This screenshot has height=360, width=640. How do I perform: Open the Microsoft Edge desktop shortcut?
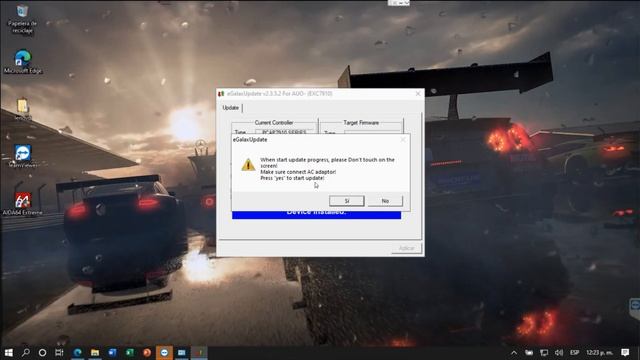point(22,62)
